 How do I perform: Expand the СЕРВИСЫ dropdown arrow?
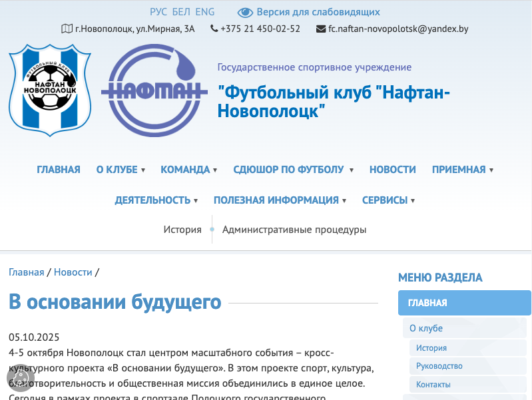pos(413,200)
